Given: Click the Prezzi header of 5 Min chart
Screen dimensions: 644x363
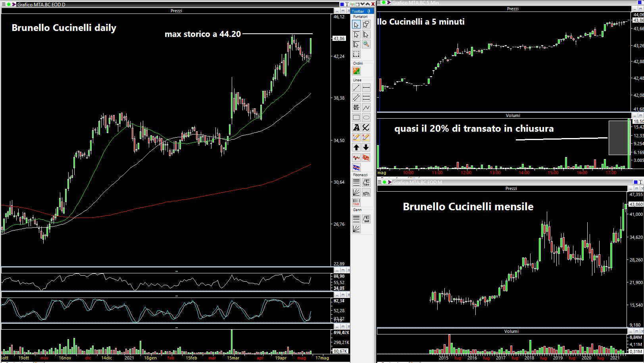Looking at the screenshot, I should (x=513, y=9).
